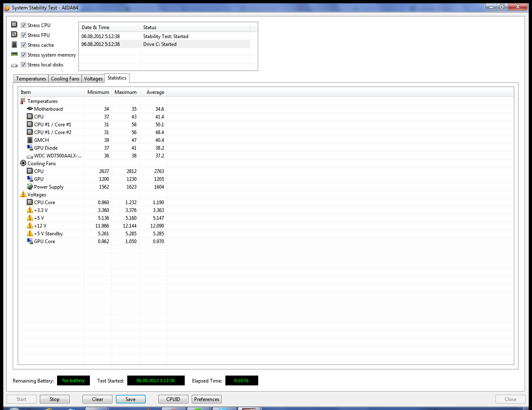Uncheck the Stress CPU checkbox
This screenshot has height=410, width=532.
[23, 25]
